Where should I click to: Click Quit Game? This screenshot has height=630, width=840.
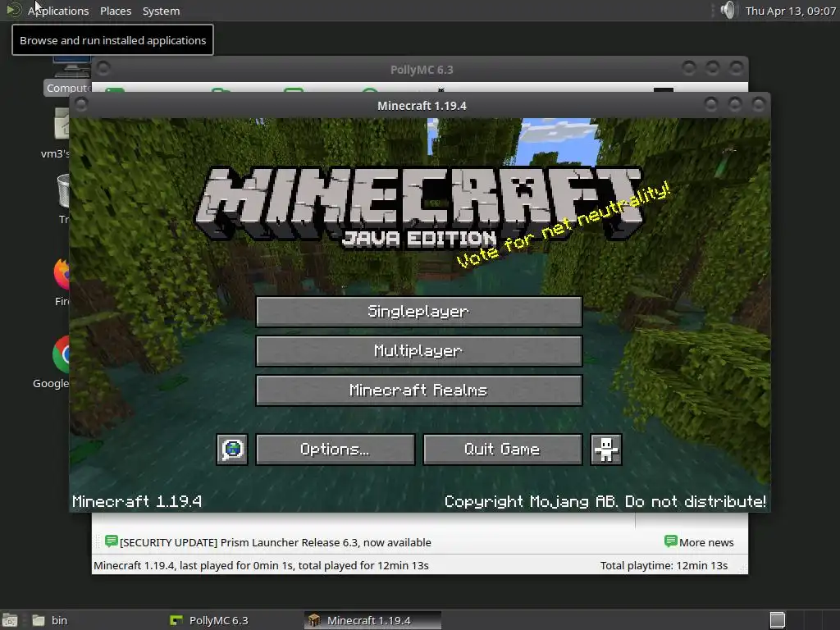tap(503, 450)
